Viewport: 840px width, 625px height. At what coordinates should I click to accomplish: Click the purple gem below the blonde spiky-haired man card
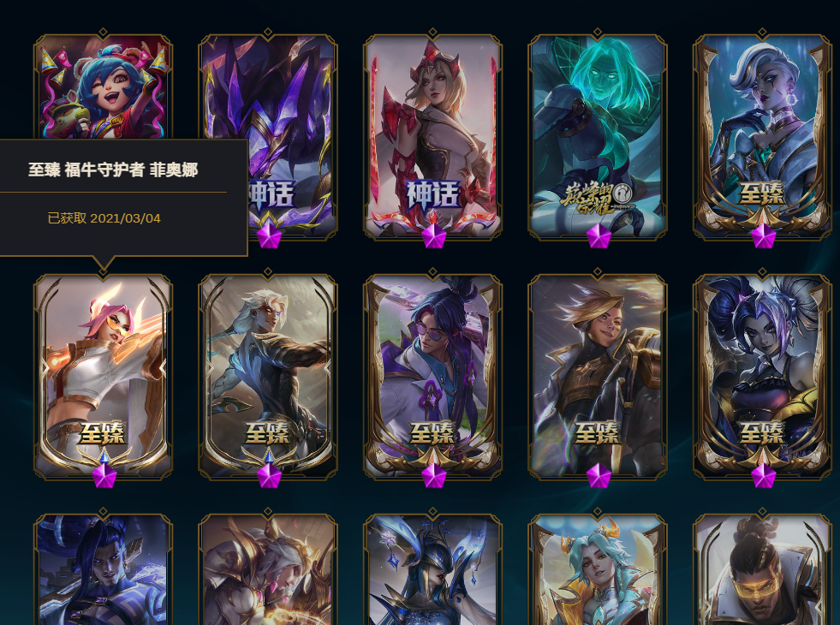pyautogui.click(x=598, y=475)
